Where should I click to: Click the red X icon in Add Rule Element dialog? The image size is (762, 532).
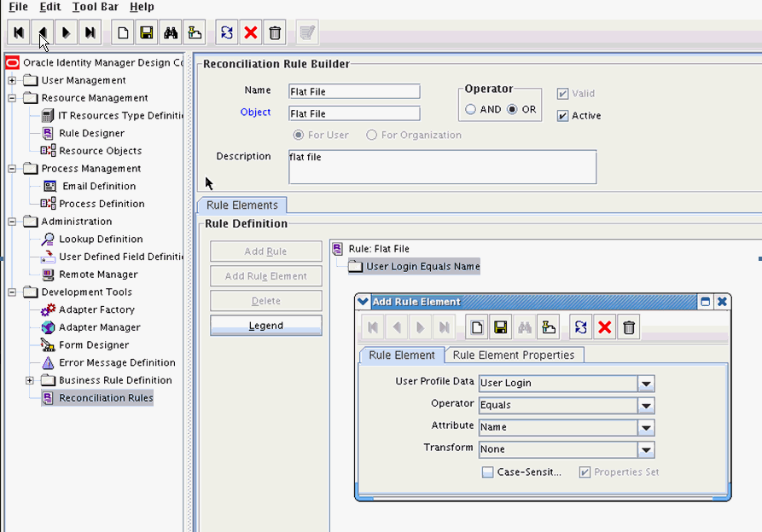(x=605, y=327)
